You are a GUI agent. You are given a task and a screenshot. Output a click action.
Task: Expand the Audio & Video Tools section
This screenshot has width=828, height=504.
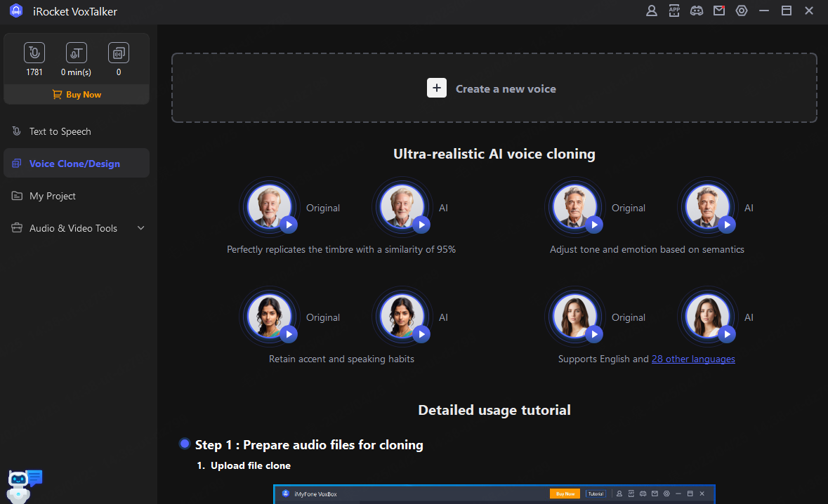click(76, 228)
